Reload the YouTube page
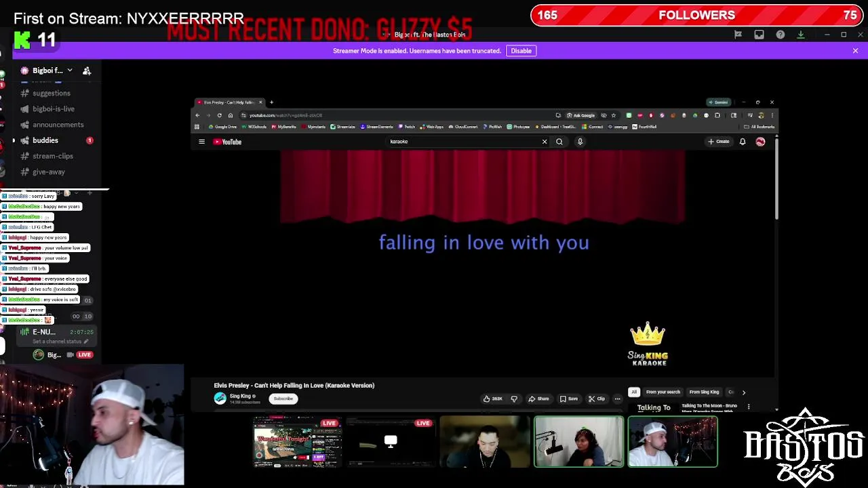 (219, 115)
